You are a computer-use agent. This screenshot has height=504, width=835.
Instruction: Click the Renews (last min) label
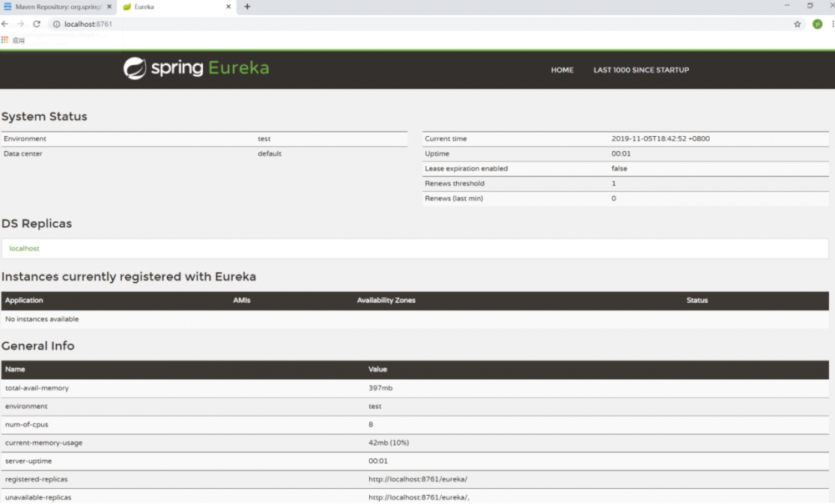point(453,199)
